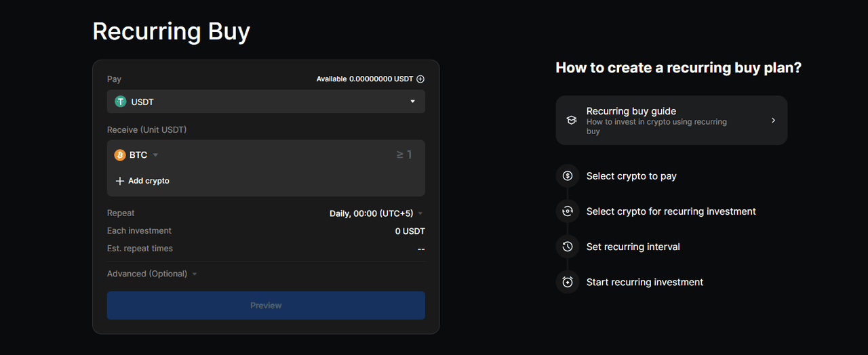Image resolution: width=868 pixels, height=355 pixels.
Task: Click the Available 0.00000000 USDT balance text
Action: pos(364,79)
